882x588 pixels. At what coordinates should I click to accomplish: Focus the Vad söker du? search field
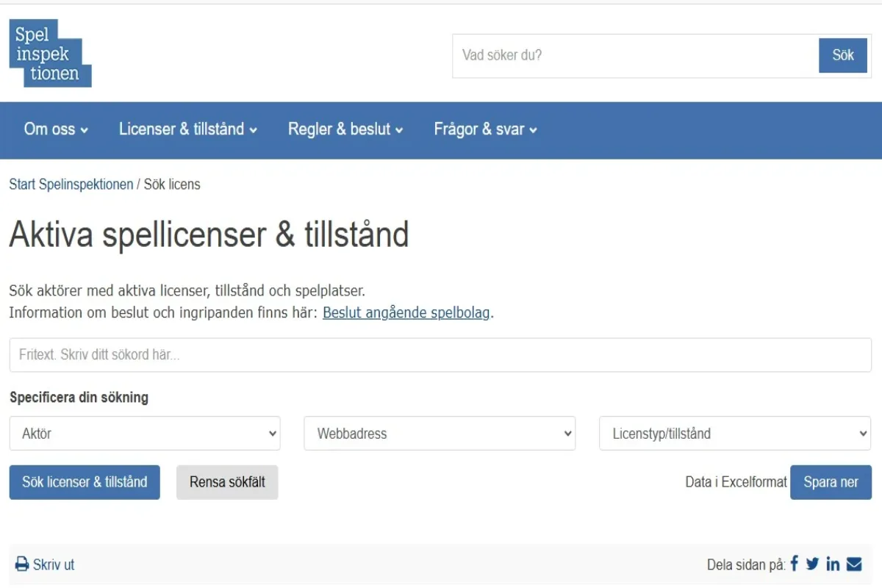pos(636,55)
